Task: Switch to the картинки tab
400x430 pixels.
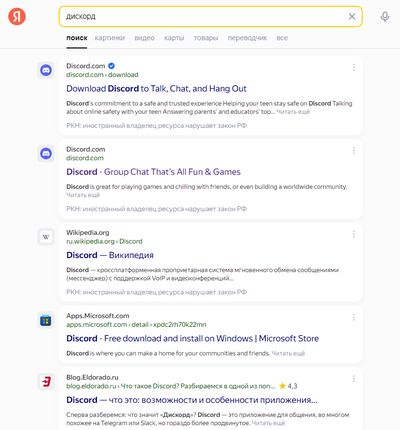Action: [x=110, y=38]
